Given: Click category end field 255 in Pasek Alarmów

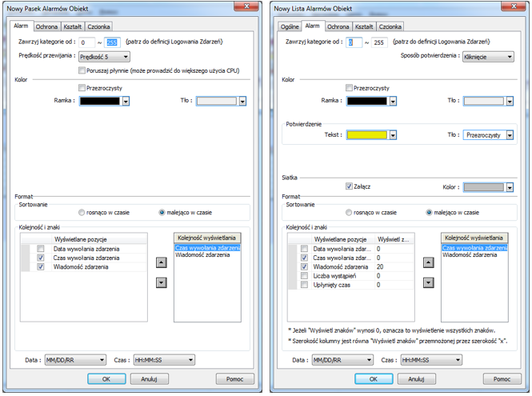Looking at the screenshot, I should tap(112, 42).
